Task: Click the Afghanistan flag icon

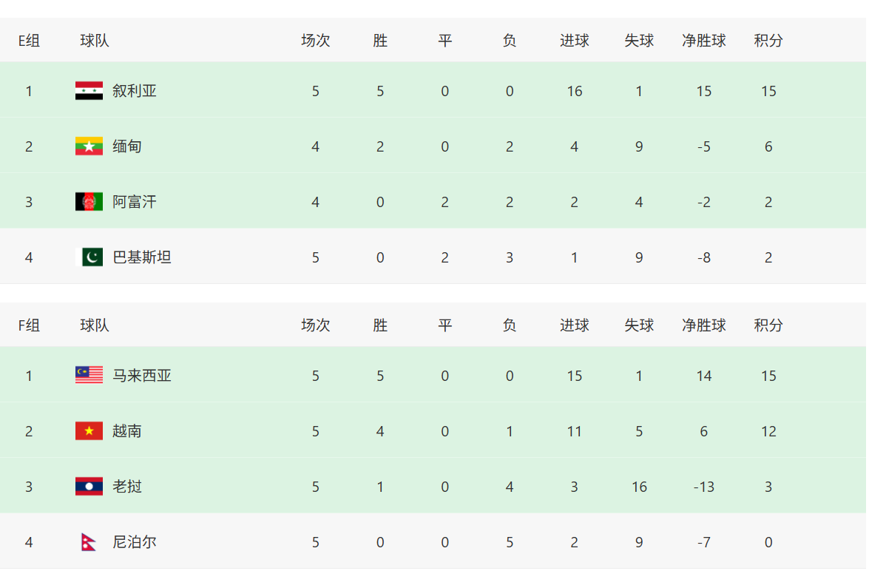Action: pyautogui.click(x=89, y=202)
